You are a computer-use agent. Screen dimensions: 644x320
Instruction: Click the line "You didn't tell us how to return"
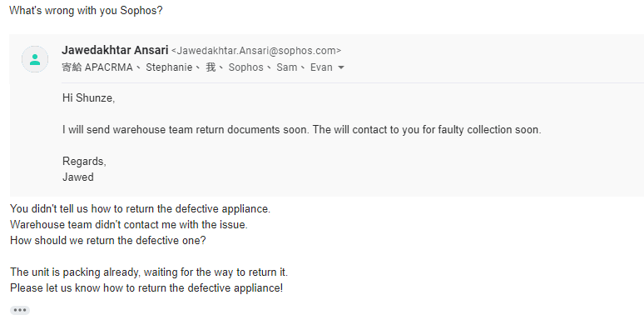coord(140,209)
